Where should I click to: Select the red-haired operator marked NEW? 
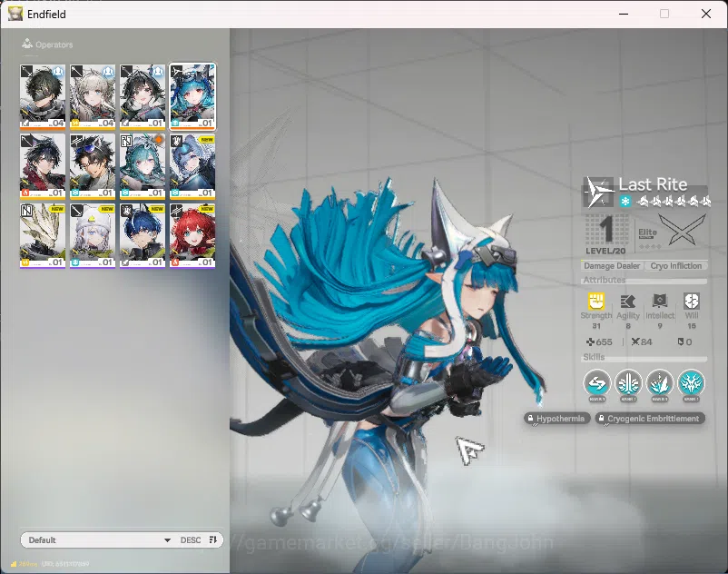(192, 235)
